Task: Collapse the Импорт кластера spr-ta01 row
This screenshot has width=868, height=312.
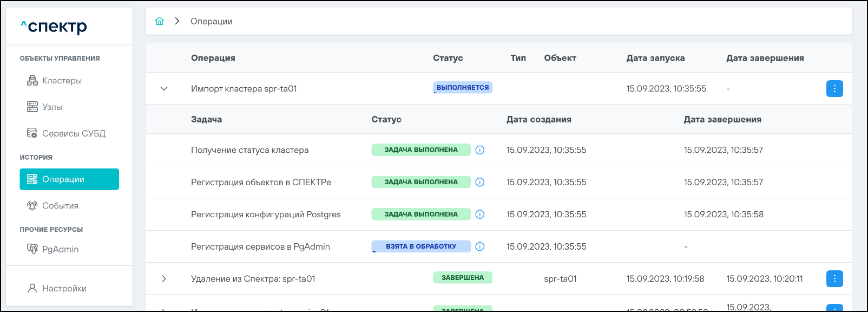Action: point(164,88)
